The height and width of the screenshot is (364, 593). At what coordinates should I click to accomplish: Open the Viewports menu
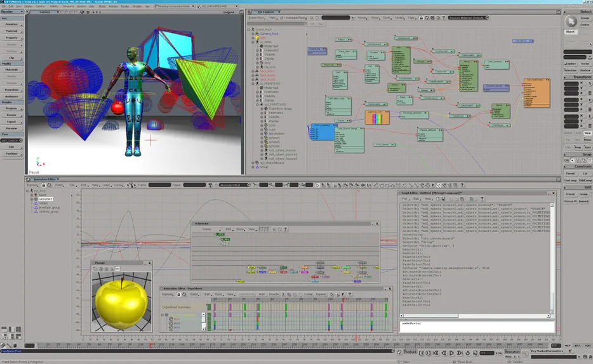[68, 6]
